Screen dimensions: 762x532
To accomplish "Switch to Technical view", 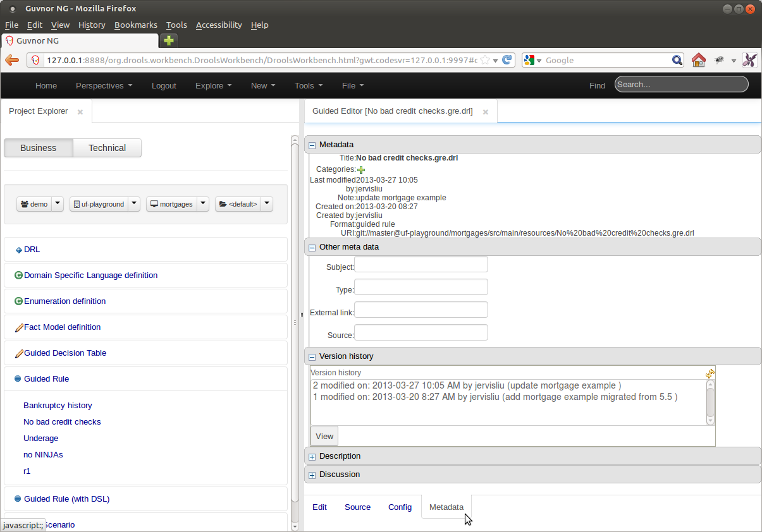I will 107,148.
